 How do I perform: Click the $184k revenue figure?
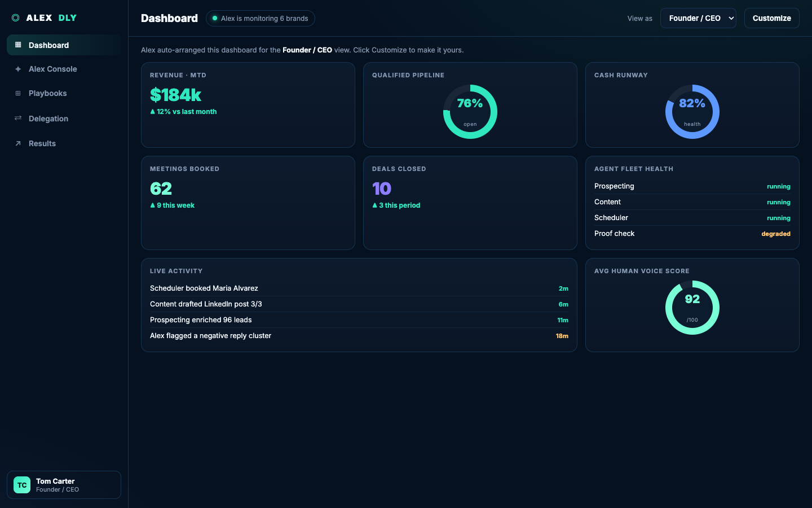175,95
